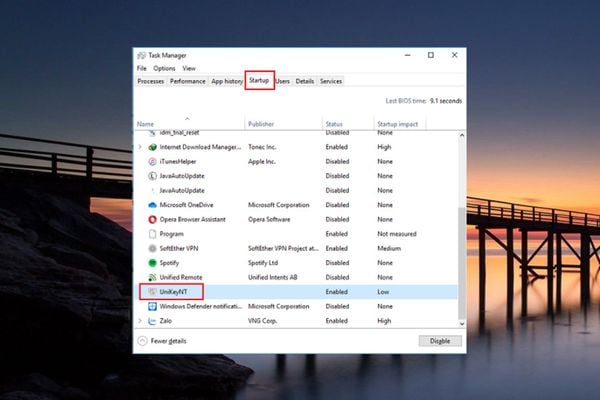This screenshot has width=600, height=400.
Task: Select the Microsoft OneDrive cloud icon
Action: tap(152, 205)
